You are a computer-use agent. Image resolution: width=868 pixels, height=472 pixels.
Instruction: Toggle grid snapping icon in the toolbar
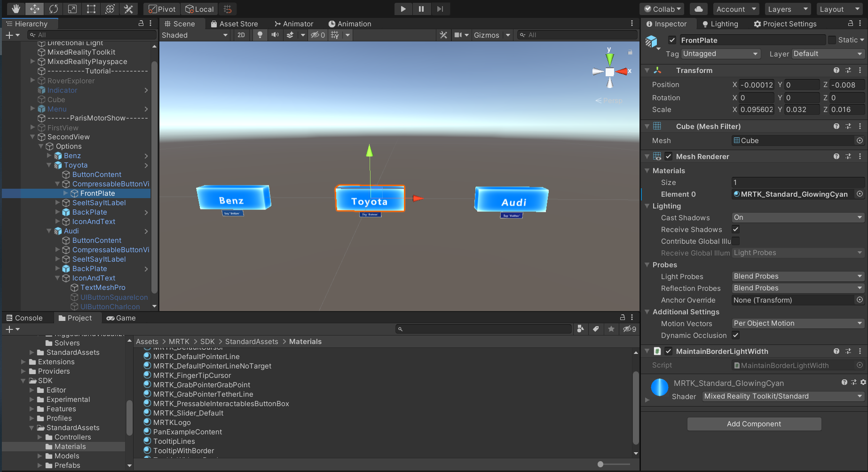(228, 9)
